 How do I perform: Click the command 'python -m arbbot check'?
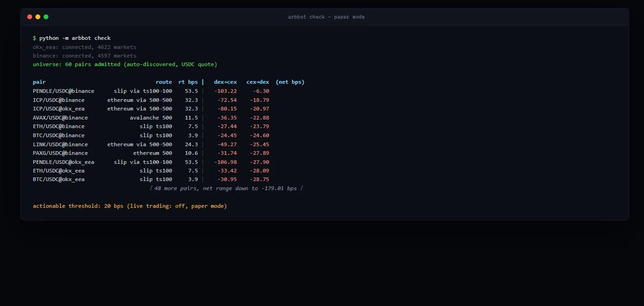coord(75,38)
